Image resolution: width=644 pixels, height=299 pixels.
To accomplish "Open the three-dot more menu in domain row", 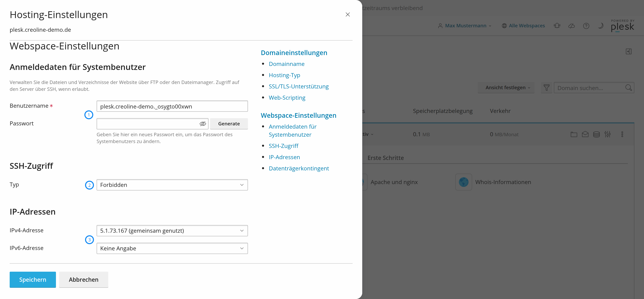I will (622, 134).
